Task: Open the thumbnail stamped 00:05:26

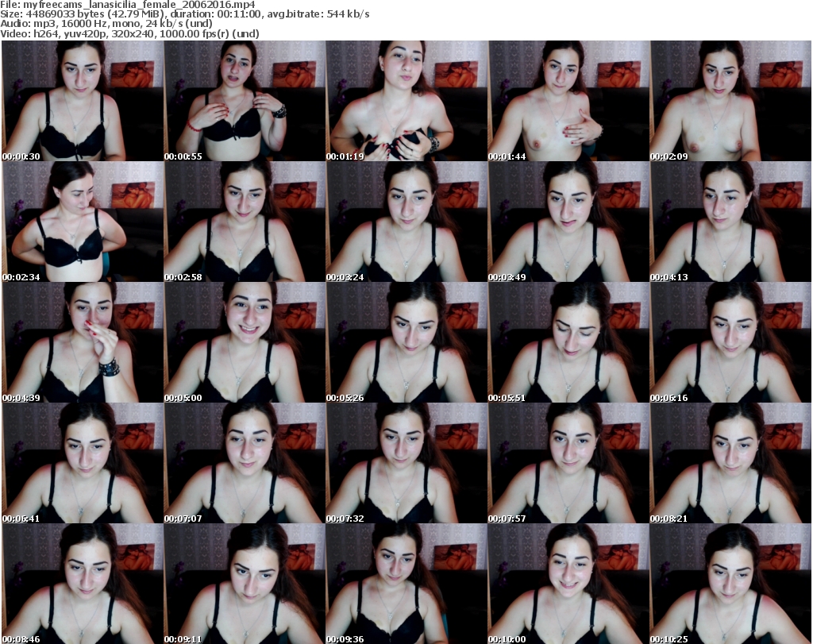Action: (406, 343)
